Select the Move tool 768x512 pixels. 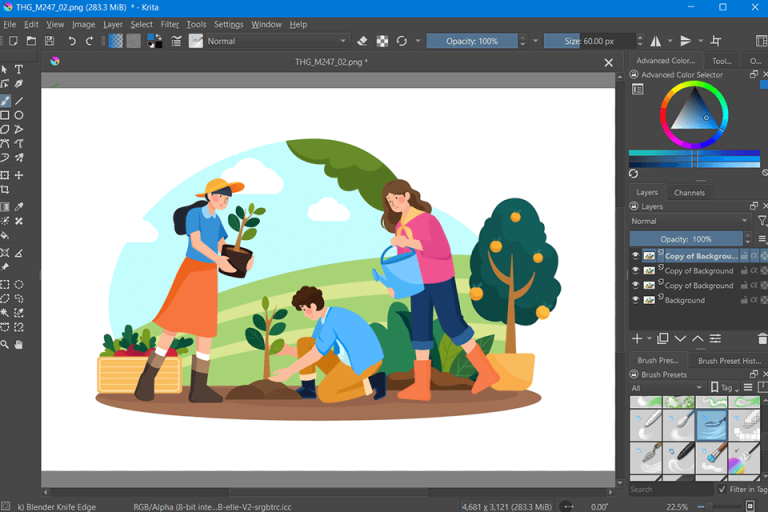19,175
